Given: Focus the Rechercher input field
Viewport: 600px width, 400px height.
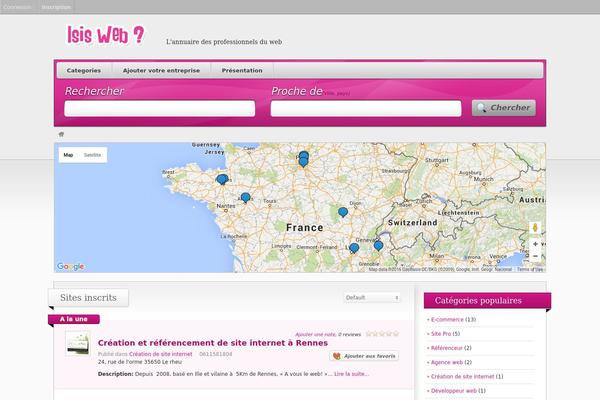Looking at the screenshot, I should pyautogui.click(x=160, y=108).
